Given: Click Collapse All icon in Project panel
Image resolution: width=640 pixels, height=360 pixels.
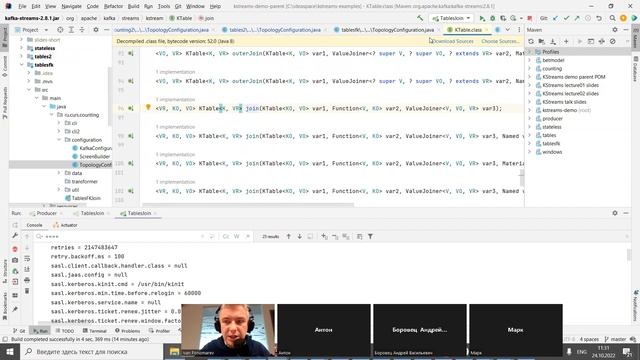Looking at the screenshot, I should tap(82, 30).
